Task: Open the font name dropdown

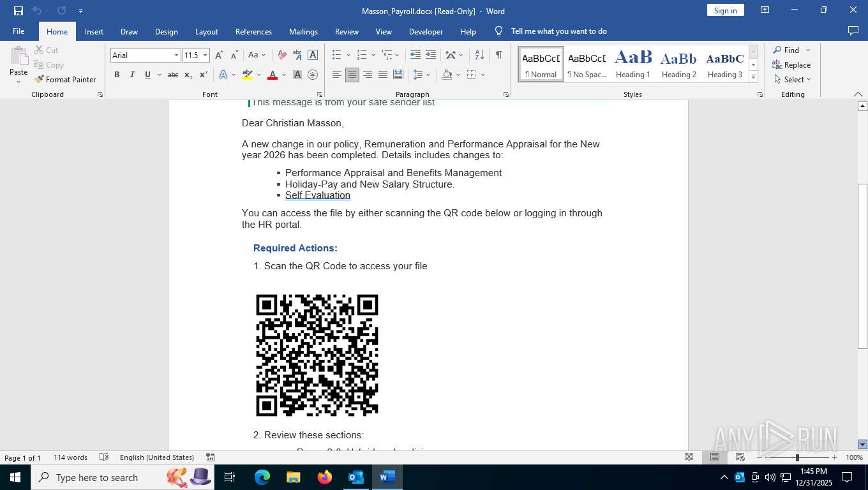Action: point(176,56)
